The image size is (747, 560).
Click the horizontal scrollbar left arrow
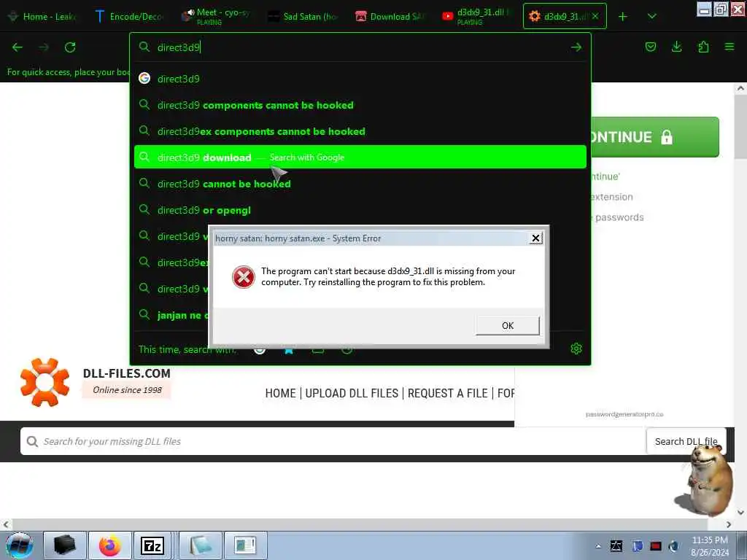point(6,524)
